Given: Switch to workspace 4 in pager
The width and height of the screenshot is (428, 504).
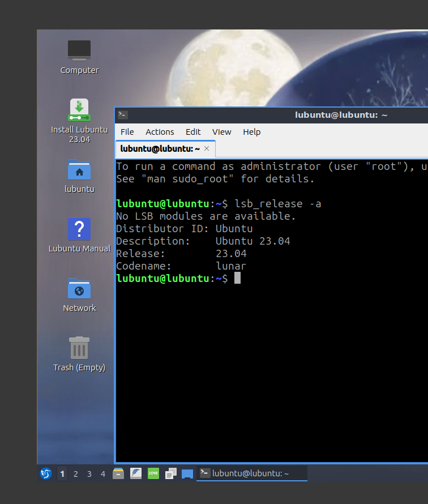Looking at the screenshot, I should [x=103, y=474].
